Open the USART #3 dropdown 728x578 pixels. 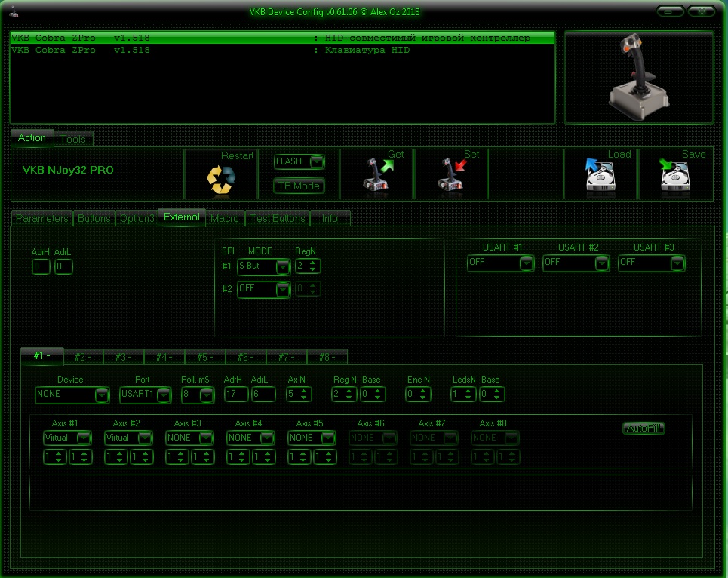click(651, 263)
